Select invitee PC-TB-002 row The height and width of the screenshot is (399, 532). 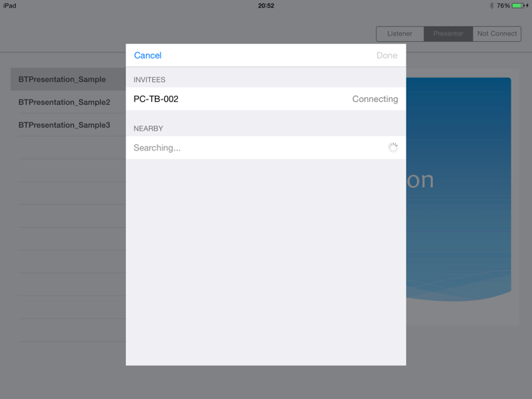266,99
